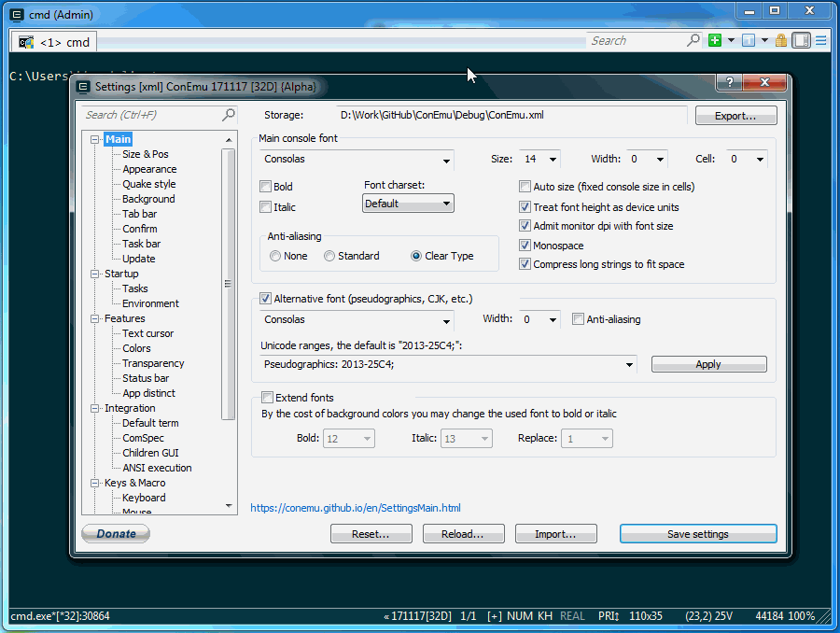Click the Apply button
Screen dimensions: 840x633
pyautogui.click(x=708, y=364)
